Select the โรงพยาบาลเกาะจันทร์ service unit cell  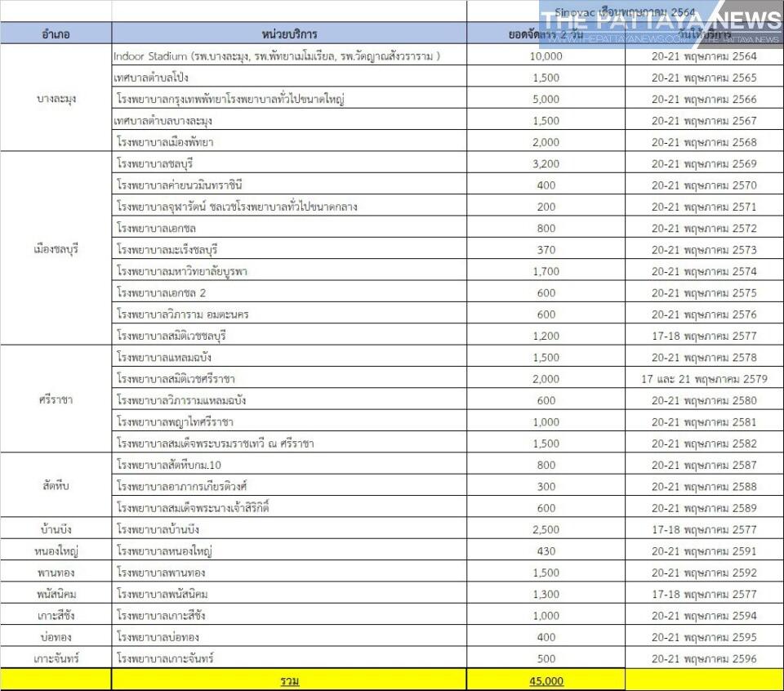[x=289, y=658]
